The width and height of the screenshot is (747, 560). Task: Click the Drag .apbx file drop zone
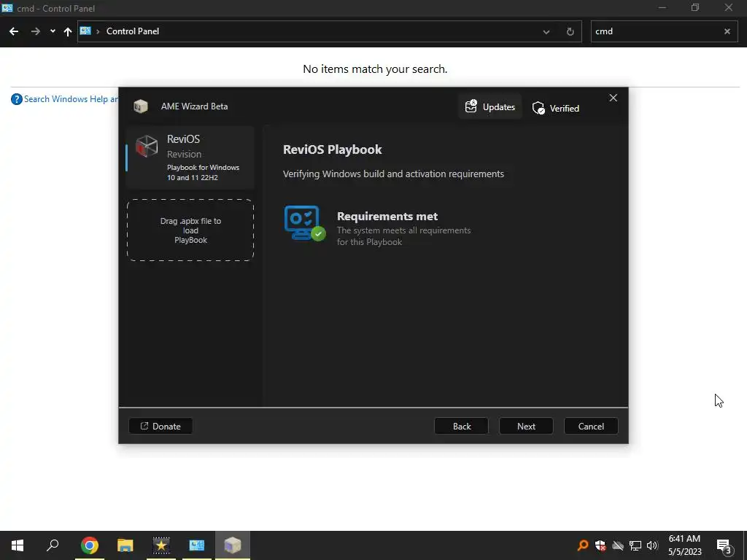[x=190, y=230]
